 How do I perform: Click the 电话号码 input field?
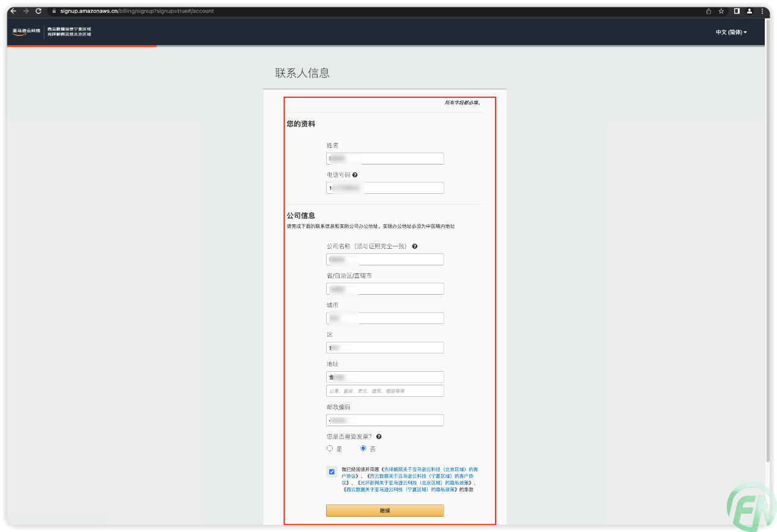(385, 188)
